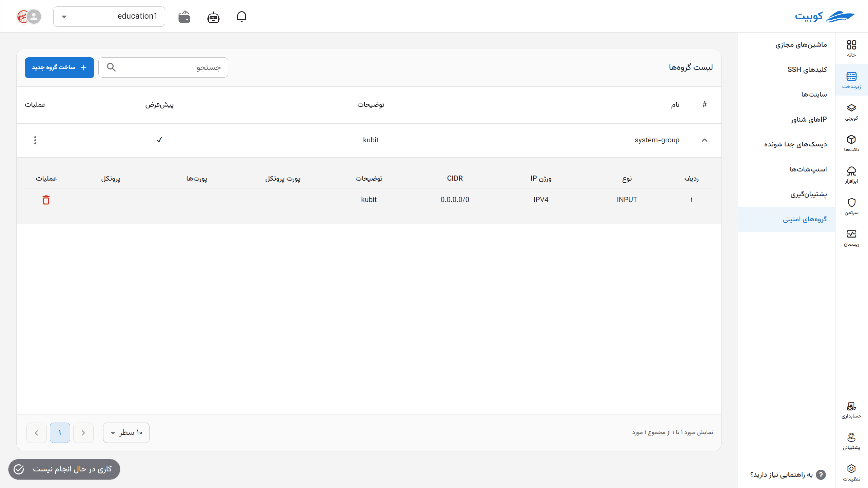Select the زیرساخت infrastructure icon
Viewport: 868px width, 488px height.
tap(851, 80)
